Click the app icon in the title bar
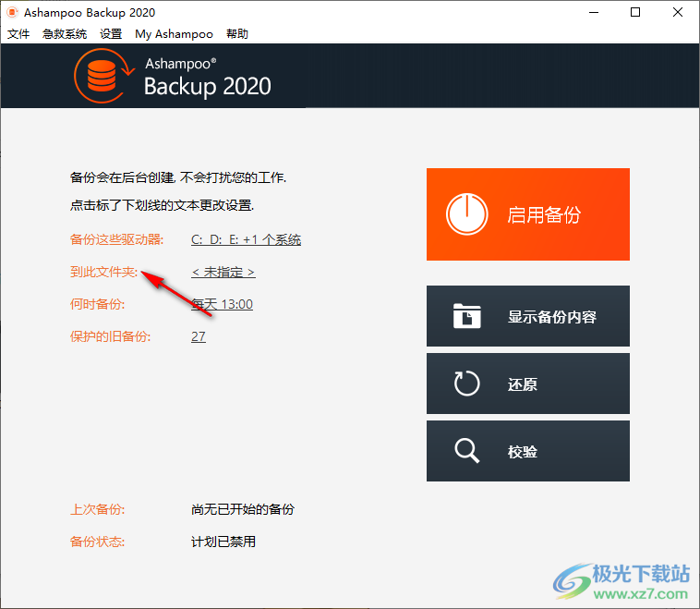The width and height of the screenshot is (700, 609). coord(12,13)
